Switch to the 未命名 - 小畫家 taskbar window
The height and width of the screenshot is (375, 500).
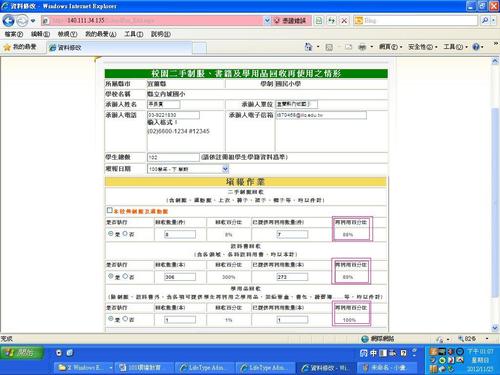[388, 368]
